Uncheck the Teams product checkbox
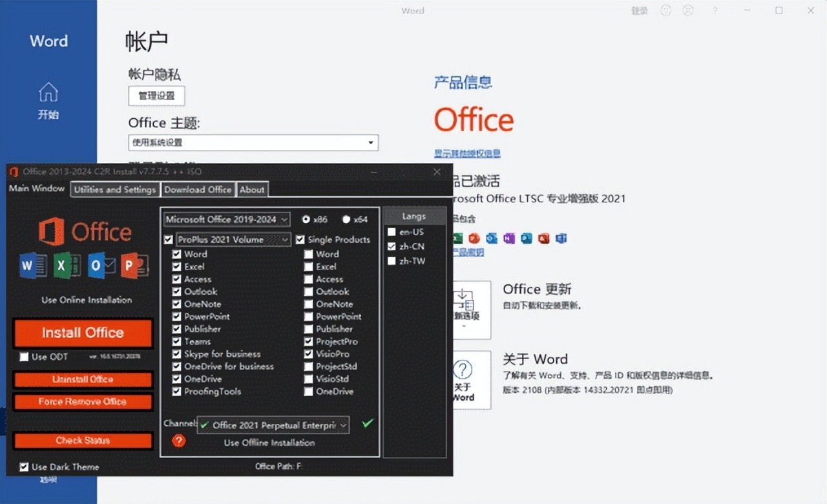This screenshot has height=504, width=827. point(177,341)
